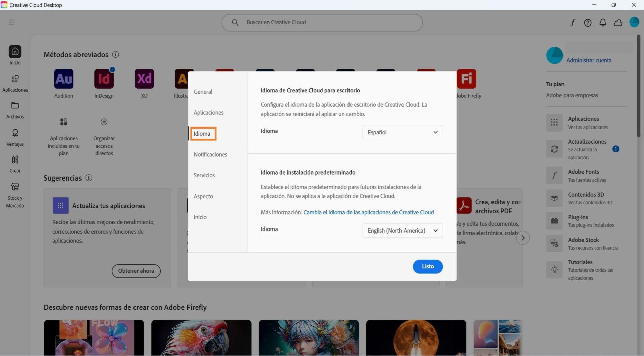The height and width of the screenshot is (356, 644).
Task: Click Administrar cuenta link
Action: coord(589,60)
